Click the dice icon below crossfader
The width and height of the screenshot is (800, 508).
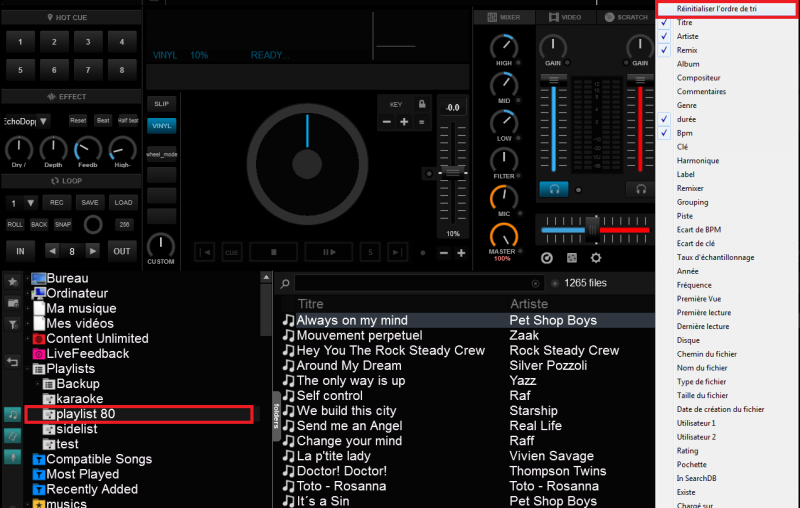(x=572, y=258)
